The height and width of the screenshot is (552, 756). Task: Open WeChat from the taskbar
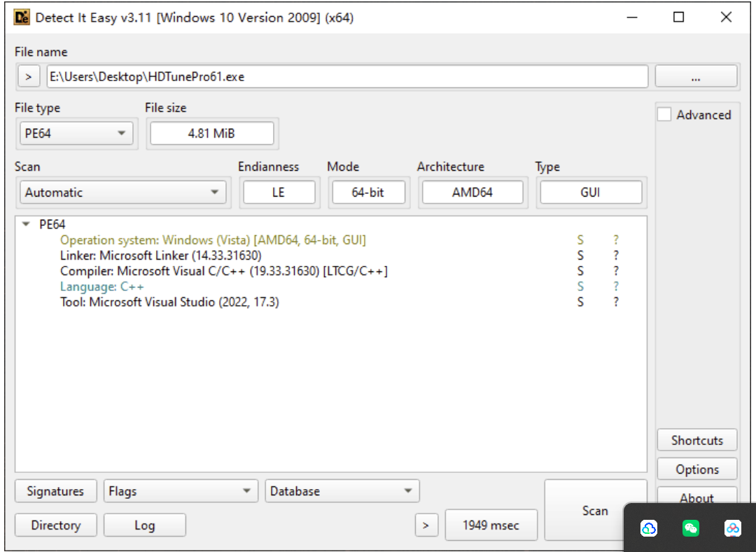click(x=691, y=529)
